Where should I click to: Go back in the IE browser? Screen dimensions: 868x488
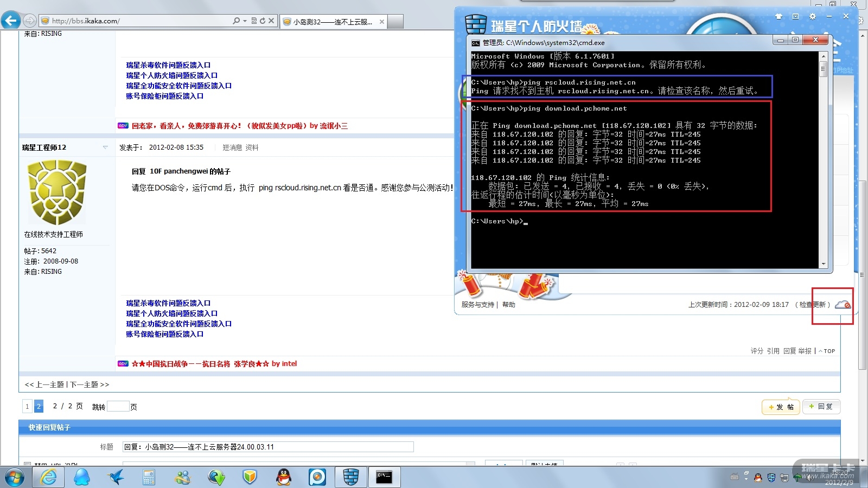pos(11,21)
